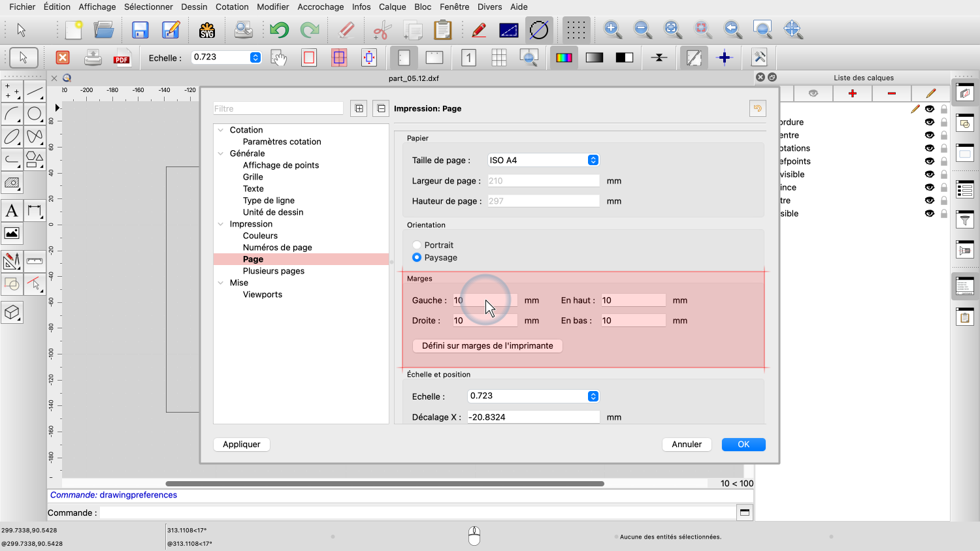
Task: Click the Save floppy disk icon
Action: coord(140,30)
